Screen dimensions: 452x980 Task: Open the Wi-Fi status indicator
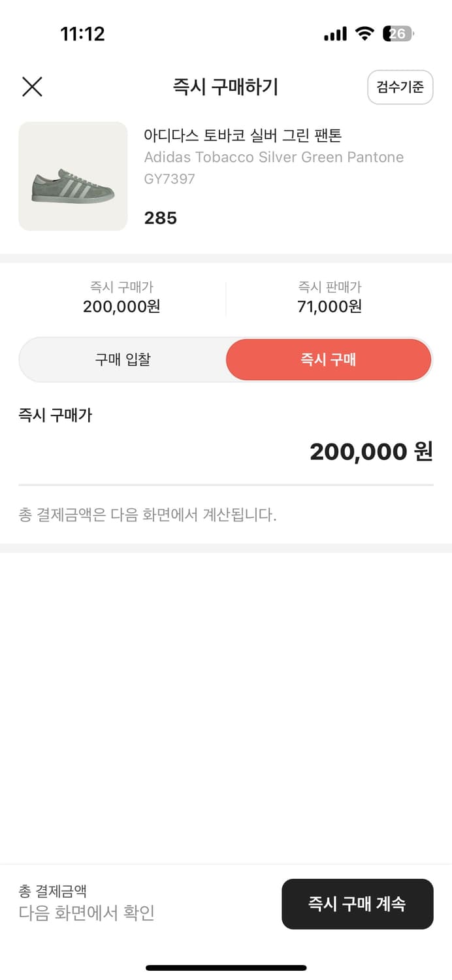(x=363, y=33)
